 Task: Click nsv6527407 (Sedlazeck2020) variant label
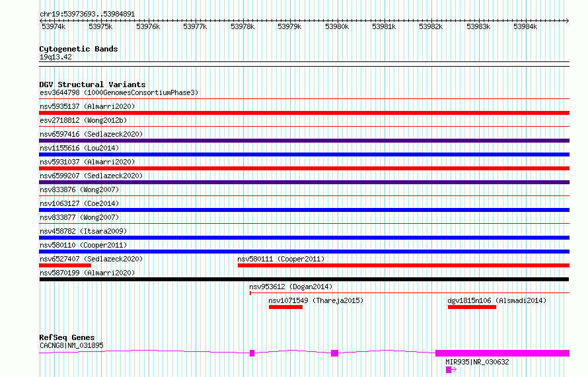tap(91, 259)
